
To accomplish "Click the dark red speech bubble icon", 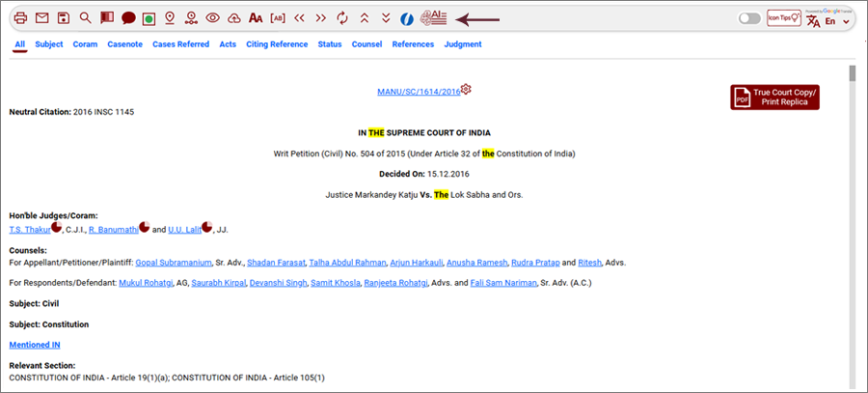I will point(128,18).
